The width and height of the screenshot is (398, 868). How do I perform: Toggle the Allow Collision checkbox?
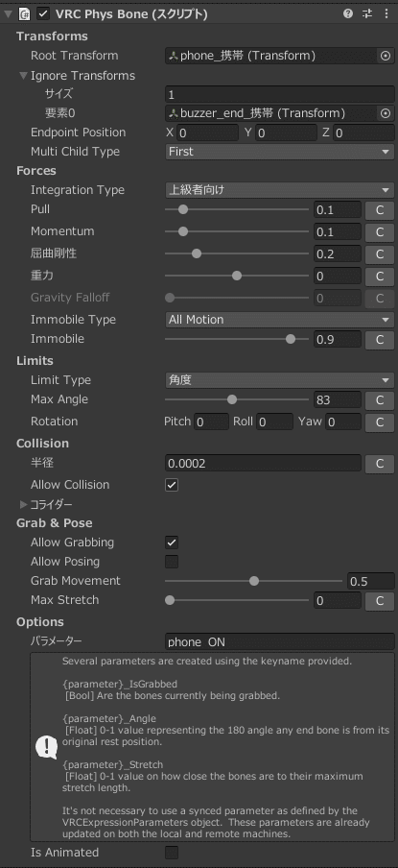pos(172,485)
